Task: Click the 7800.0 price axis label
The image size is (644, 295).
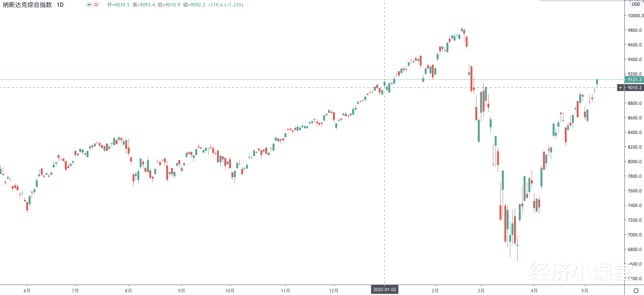Action: click(635, 176)
